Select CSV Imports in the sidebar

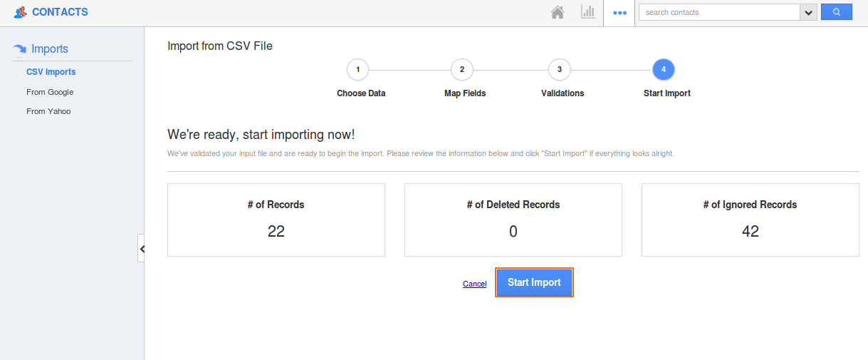tap(51, 72)
